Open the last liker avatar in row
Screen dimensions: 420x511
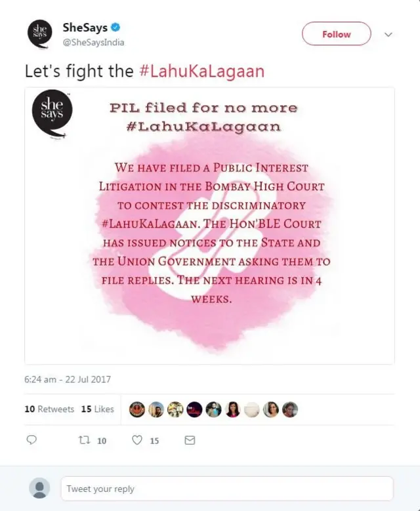290,409
